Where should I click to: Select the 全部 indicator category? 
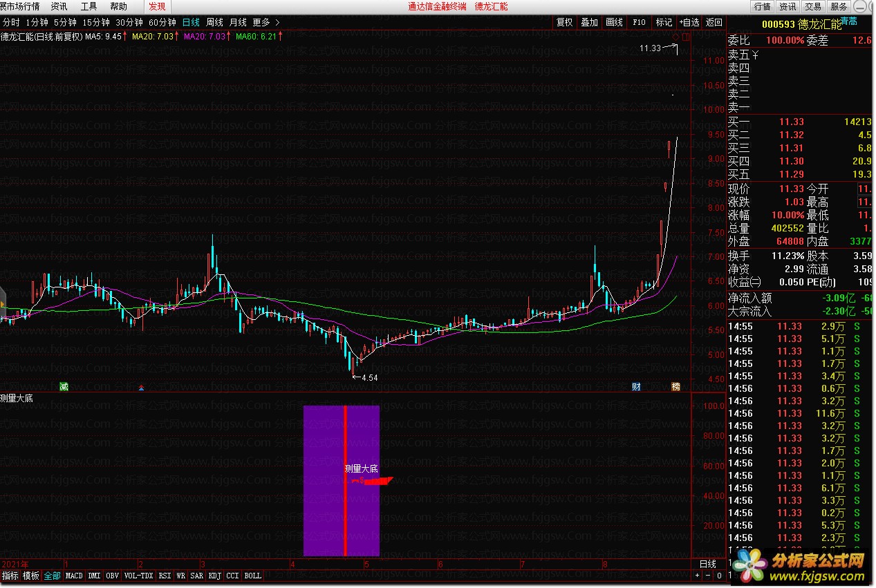click(x=52, y=576)
